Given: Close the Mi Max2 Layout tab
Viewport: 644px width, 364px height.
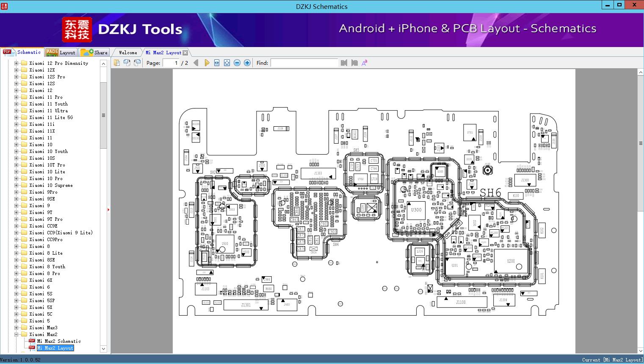Looking at the screenshot, I should [x=185, y=53].
